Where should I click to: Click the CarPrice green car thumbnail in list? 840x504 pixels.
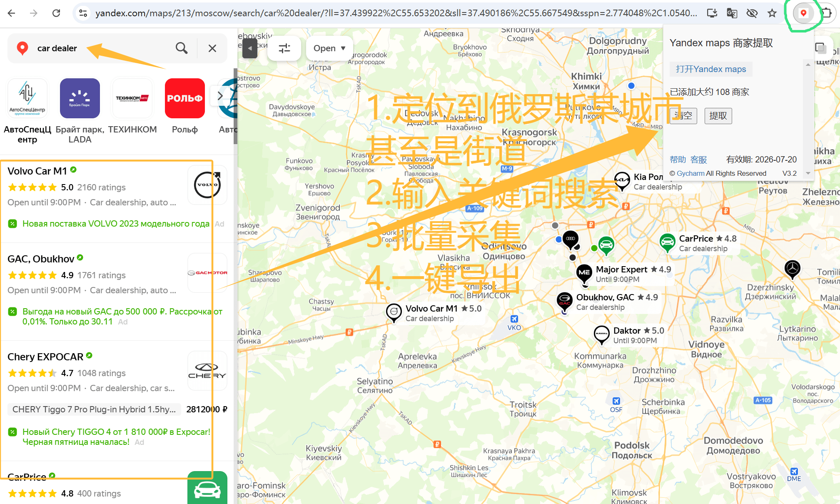pyautogui.click(x=207, y=488)
